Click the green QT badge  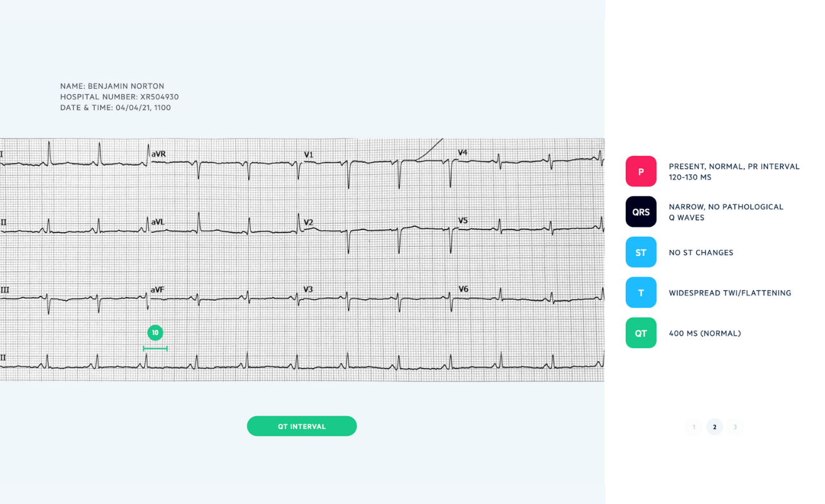click(x=641, y=333)
